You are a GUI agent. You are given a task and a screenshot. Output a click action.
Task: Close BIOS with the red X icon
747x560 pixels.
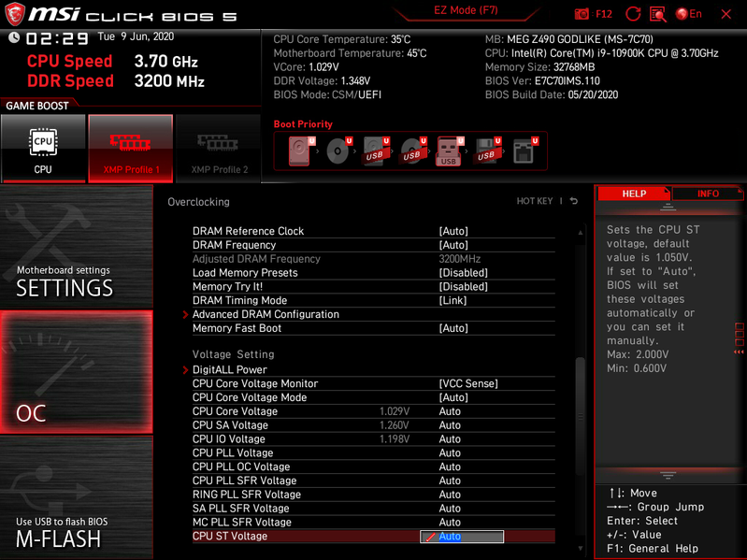click(x=726, y=14)
